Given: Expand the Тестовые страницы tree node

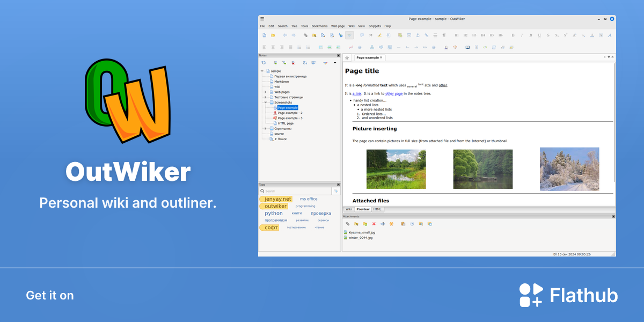Looking at the screenshot, I should tap(266, 97).
